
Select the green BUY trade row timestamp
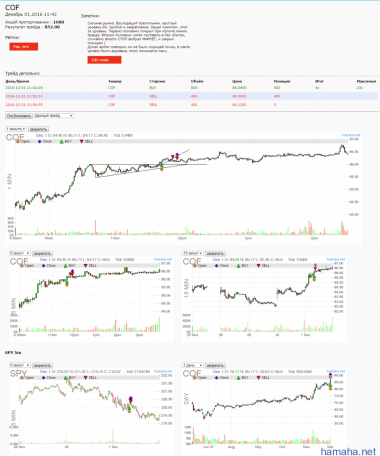24,88
